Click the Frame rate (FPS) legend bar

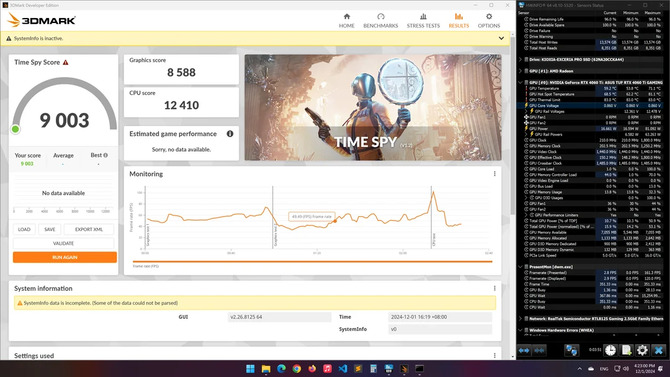[312, 261]
